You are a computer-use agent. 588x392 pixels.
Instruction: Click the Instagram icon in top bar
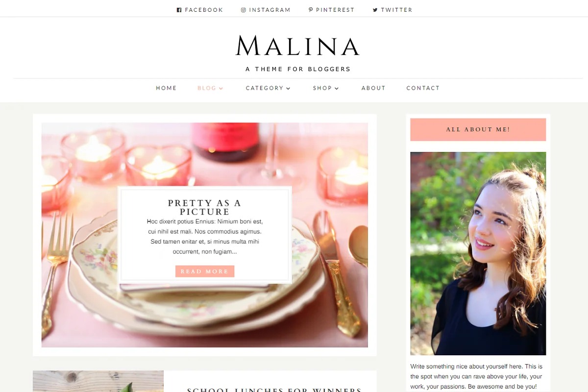point(243,10)
